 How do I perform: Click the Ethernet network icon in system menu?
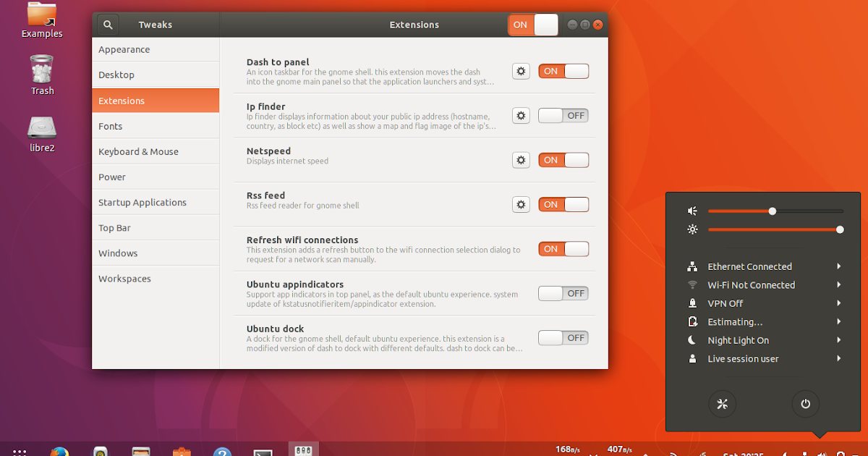692,266
